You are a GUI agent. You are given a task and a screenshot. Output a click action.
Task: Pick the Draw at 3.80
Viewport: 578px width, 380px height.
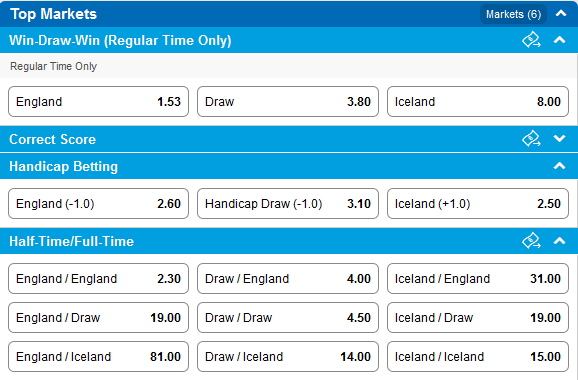point(288,102)
